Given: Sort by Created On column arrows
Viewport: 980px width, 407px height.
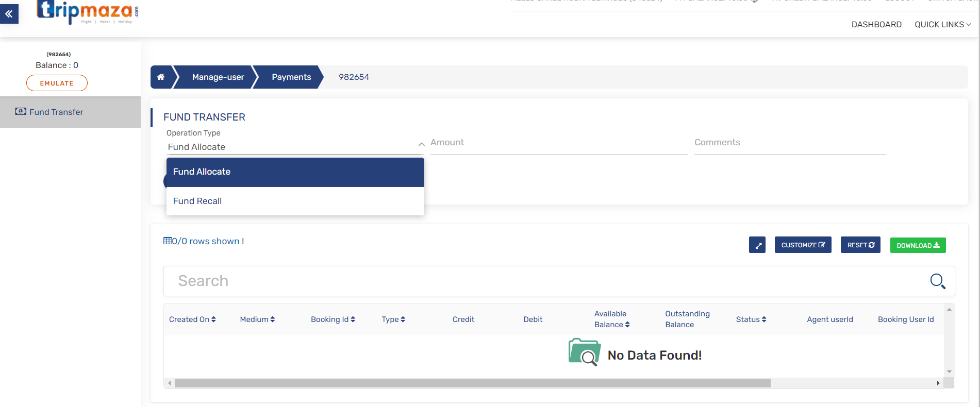Looking at the screenshot, I should 213,319.
